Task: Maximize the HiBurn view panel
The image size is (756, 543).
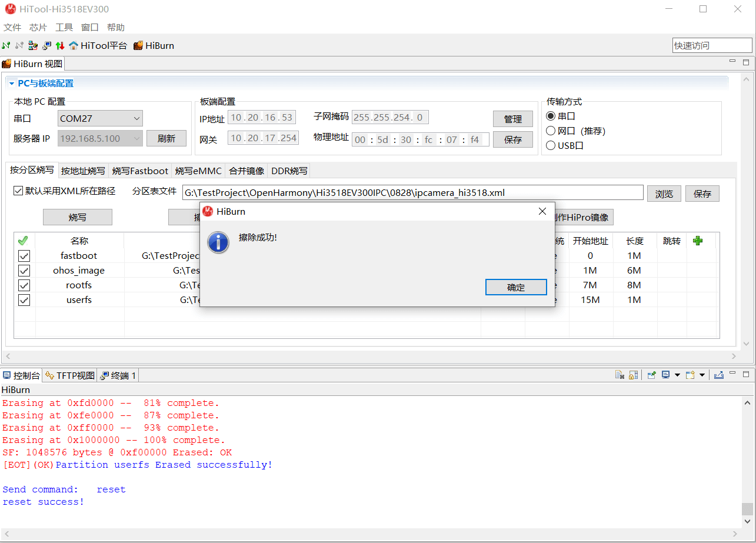Action: tap(746, 62)
